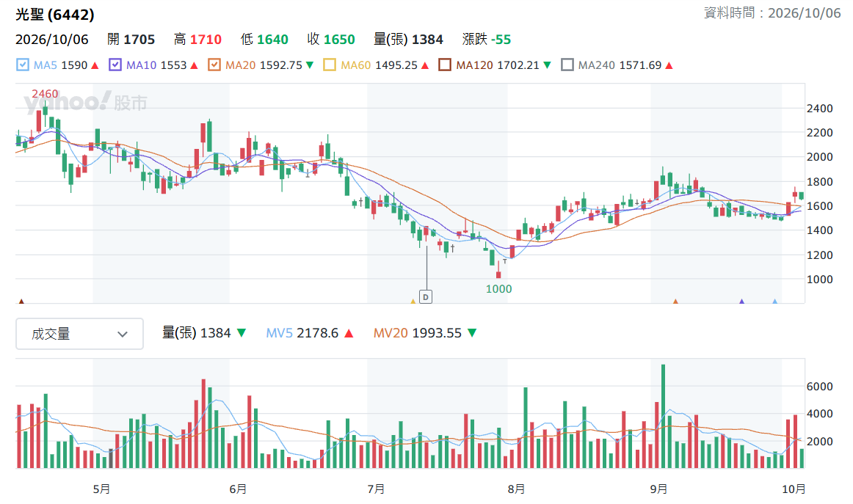853x504 pixels.
Task: Check the MA240 moving average box
Action: point(567,65)
